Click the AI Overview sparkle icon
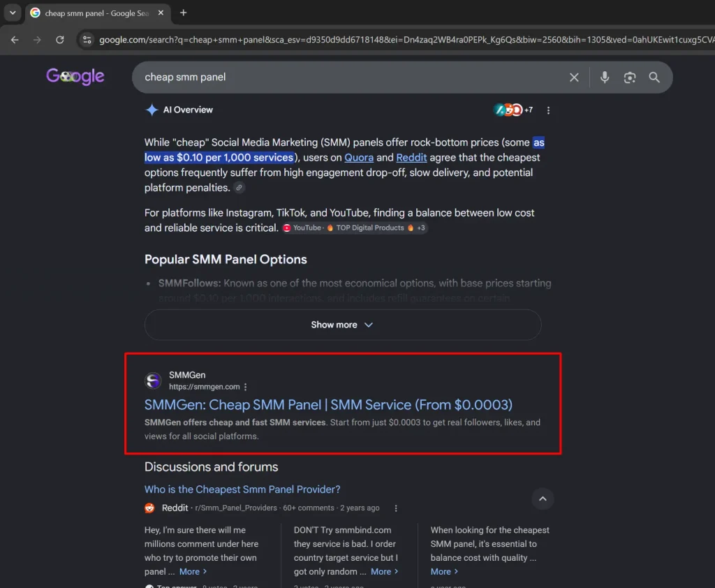 click(x=152, y=110)
